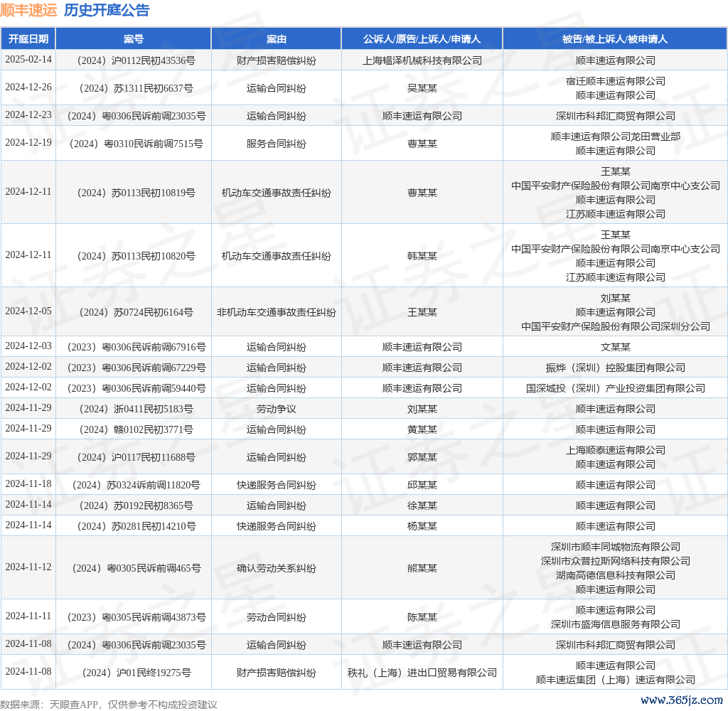728x711 pixels.
Task: Click defendant 深圳市众普拉斯网络科技有限公司
Action: (615, 561)
